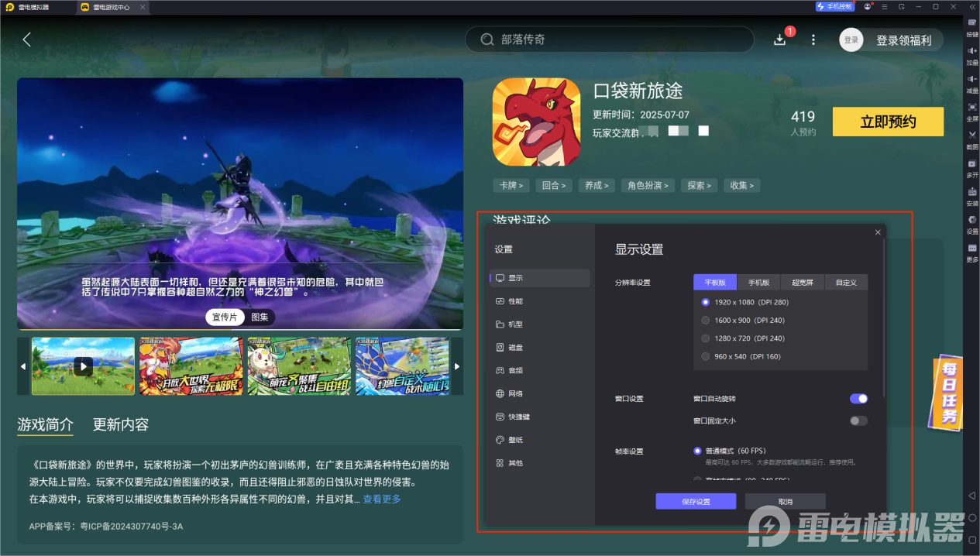
Task: Close the settings dialog with X
Action: coord(878,232)
